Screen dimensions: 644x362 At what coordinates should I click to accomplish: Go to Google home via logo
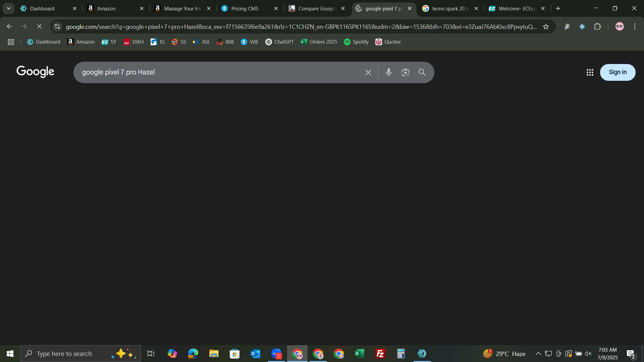pyautogui.click(x=35, y=72)
